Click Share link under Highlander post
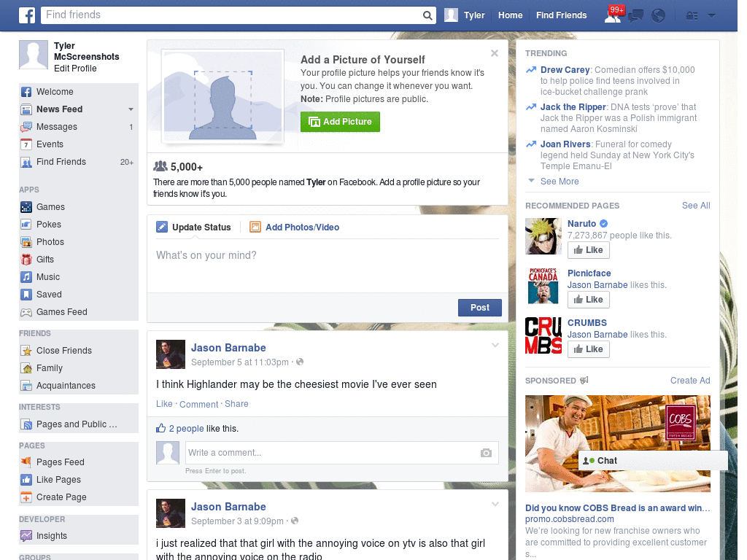Viewport: 747px width, 560px height. click(x=236, y=404)
